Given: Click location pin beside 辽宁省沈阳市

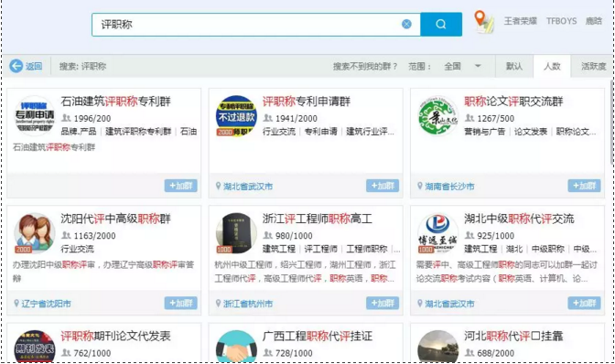Looking at the screenshot, I should tap(16, 304).
